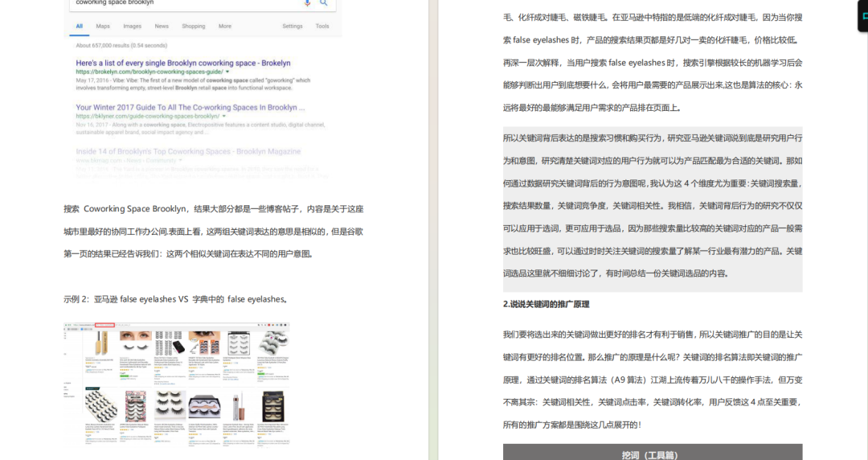Screen dimensions: 868x460
Task: Click the snippet text "Nov 16, 2017 - Along with a coworking space"
Action: point(200,129)
